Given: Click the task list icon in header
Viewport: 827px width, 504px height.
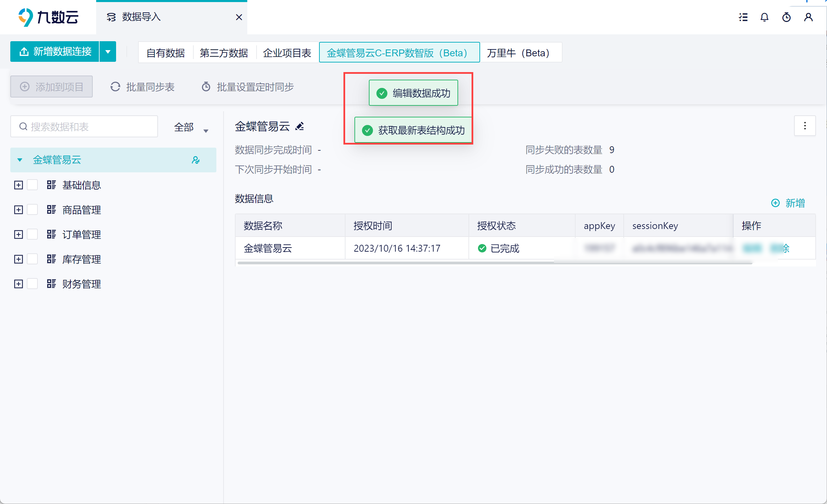Looking at the screenshot, I should pyautogui.click(x=743, y=17).
